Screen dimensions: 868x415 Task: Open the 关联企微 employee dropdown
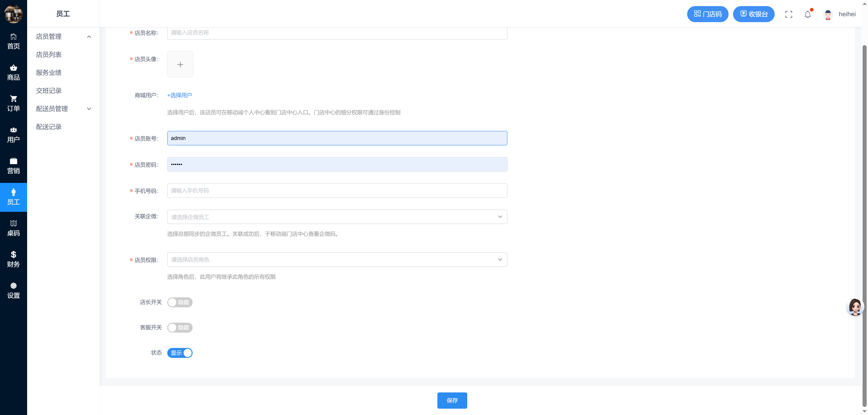337,217
